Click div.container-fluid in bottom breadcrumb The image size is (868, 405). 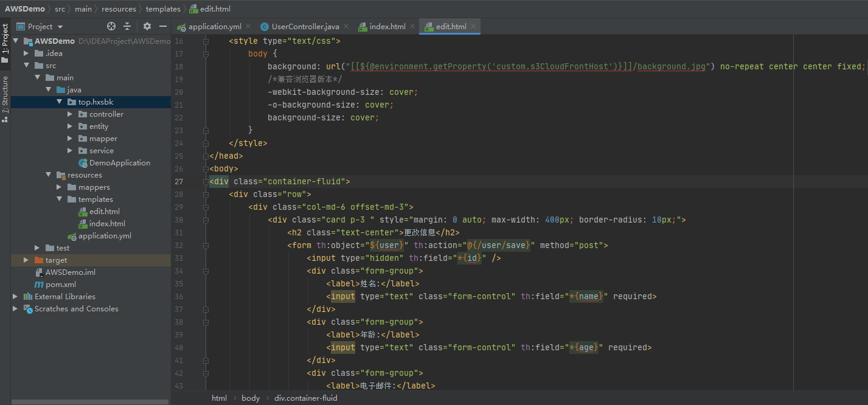point(306,398)
